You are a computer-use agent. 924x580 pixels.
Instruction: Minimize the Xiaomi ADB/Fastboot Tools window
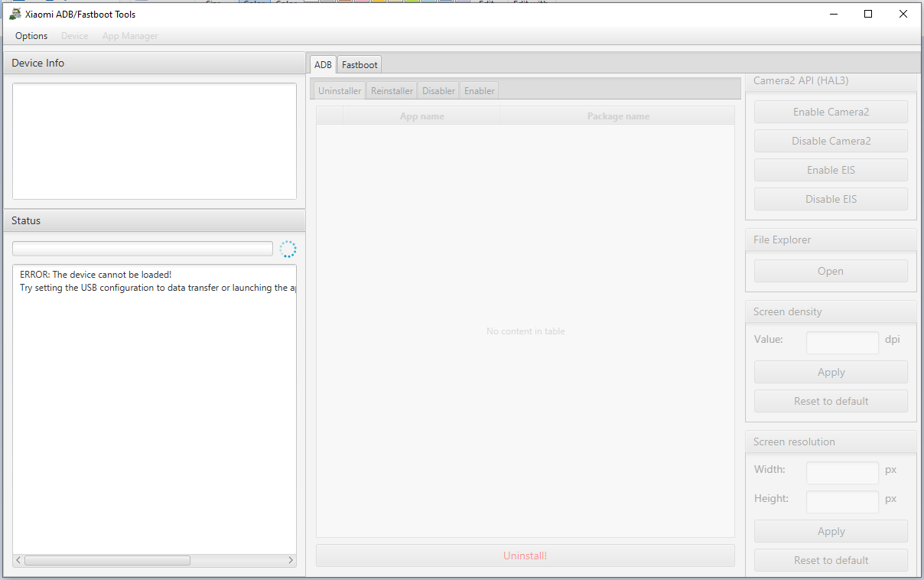tap(833, 14)
